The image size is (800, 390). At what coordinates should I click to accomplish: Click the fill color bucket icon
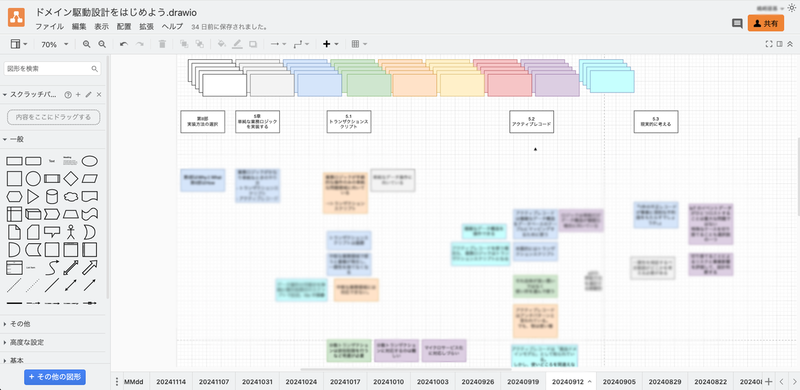(221, 44)
